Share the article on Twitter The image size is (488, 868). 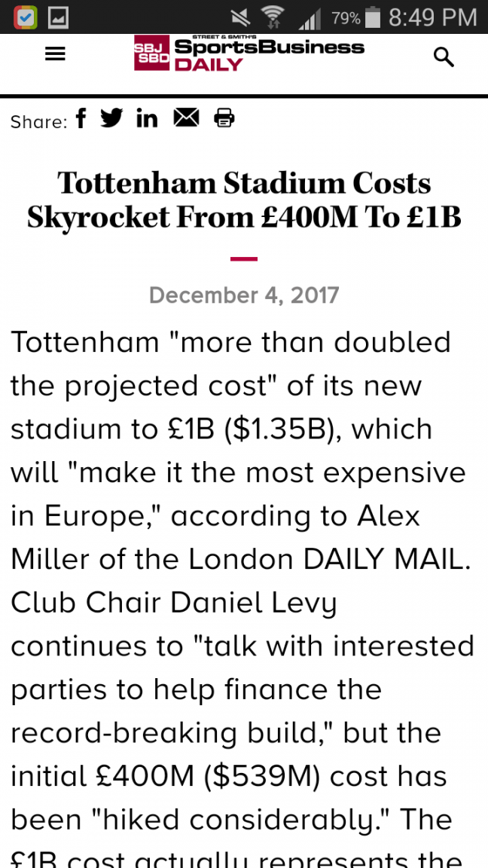(x=111, y=118)
